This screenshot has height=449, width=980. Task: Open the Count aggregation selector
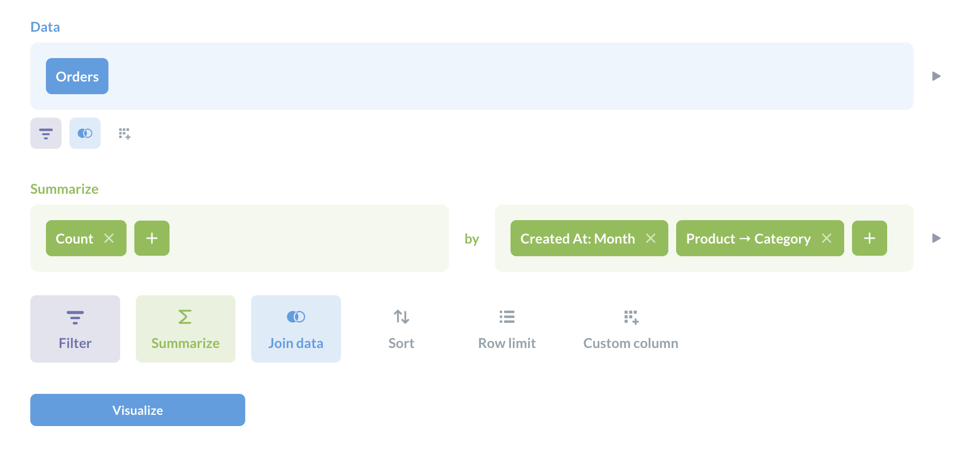coord(74,238)
